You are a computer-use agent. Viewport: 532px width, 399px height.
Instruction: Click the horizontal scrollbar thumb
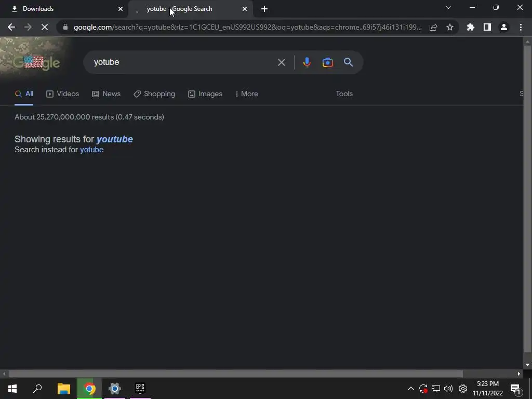pyautogui.click(x=235, y=374)
